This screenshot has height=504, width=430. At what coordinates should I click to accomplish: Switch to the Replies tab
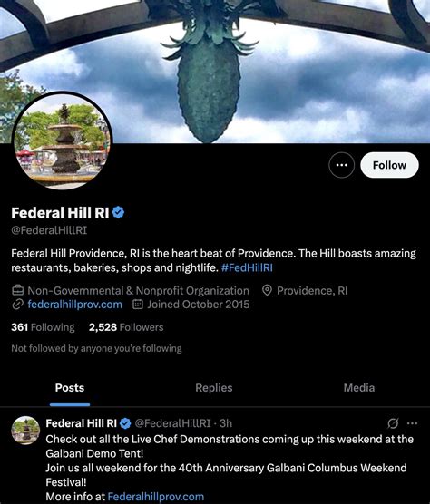[214, 388]
